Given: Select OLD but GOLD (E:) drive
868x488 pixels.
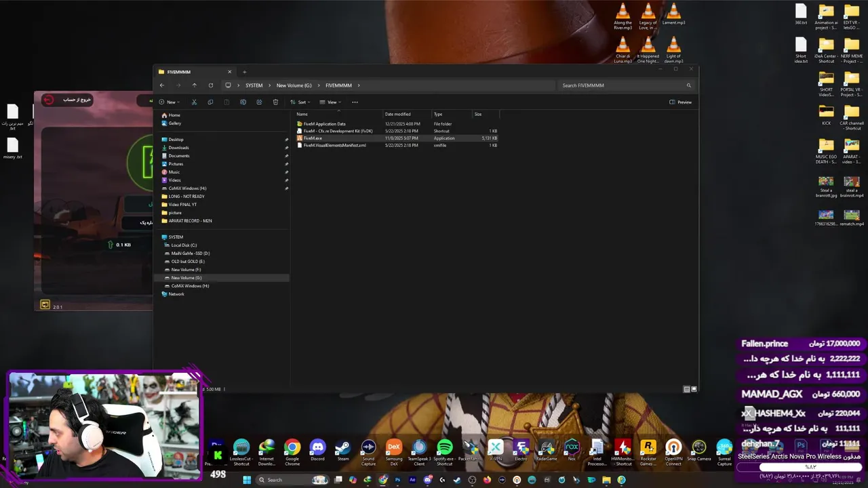Looking at the screenshot, I should point(188,262).
